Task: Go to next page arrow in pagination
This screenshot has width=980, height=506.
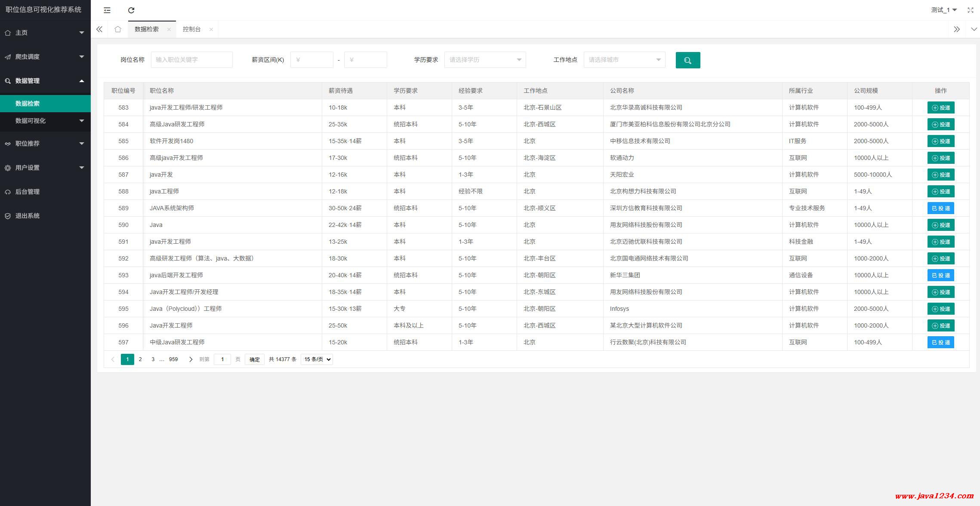Action: click(191, 359)
